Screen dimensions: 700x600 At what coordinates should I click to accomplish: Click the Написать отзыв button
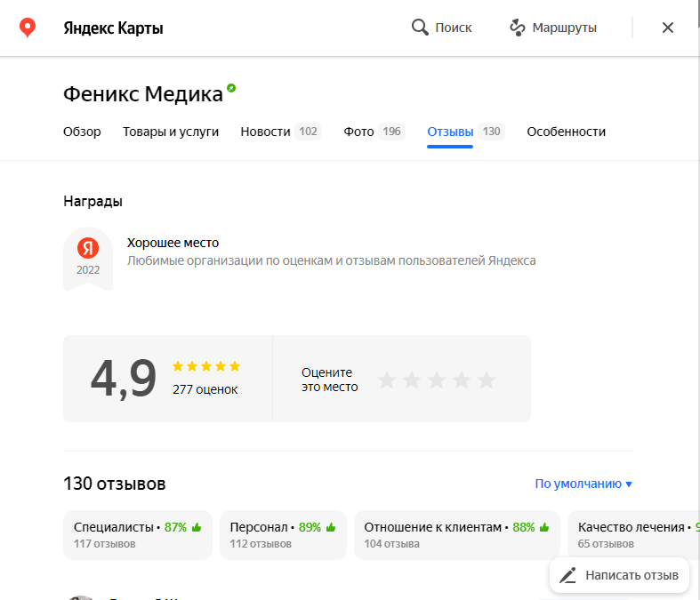619,575
